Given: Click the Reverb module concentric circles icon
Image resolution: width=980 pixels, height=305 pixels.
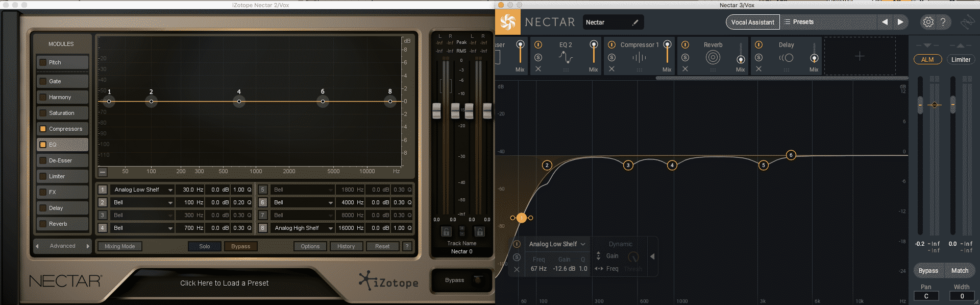Looking at the screenshot, I should click(713, 57).
